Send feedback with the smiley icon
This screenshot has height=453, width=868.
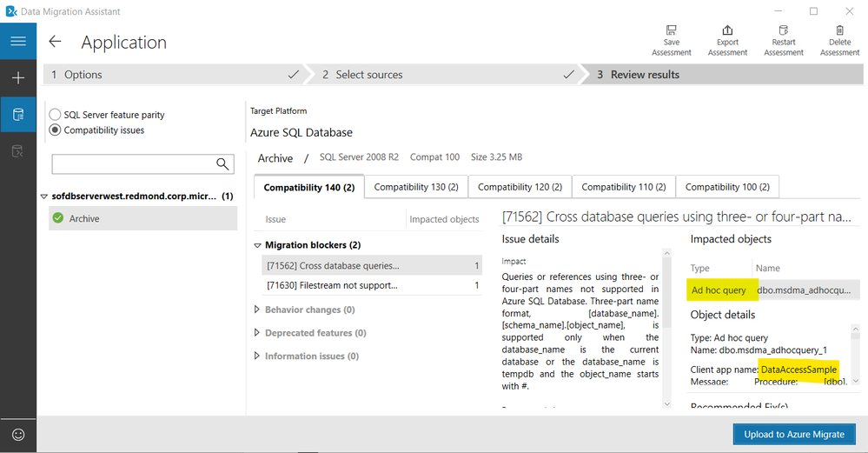point(18,435)
